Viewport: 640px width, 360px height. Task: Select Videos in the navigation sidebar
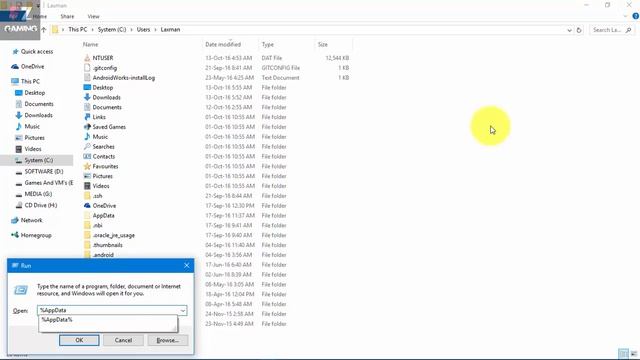click(x=33, y=149)
